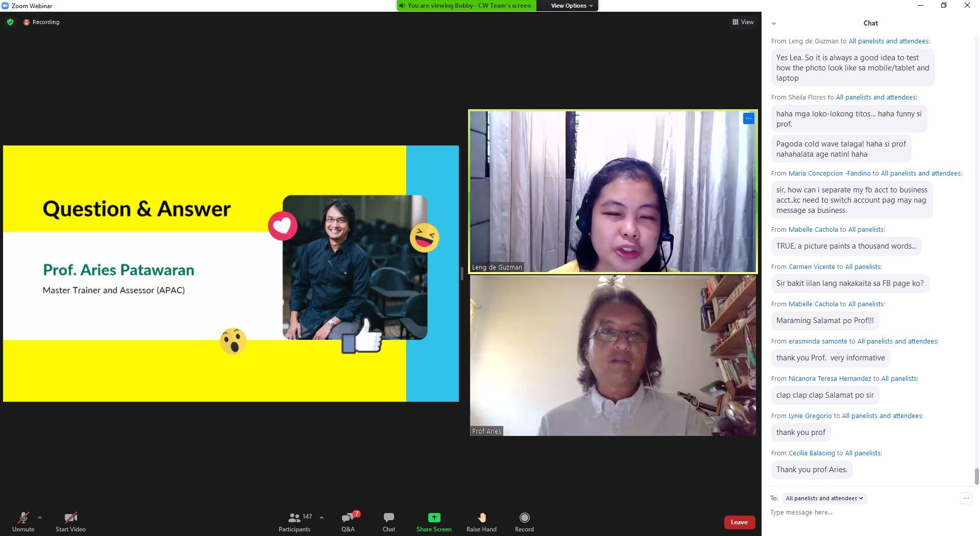
Task: Click Leng de Guzman sender name in chat
Action: (x=813, y=41)
